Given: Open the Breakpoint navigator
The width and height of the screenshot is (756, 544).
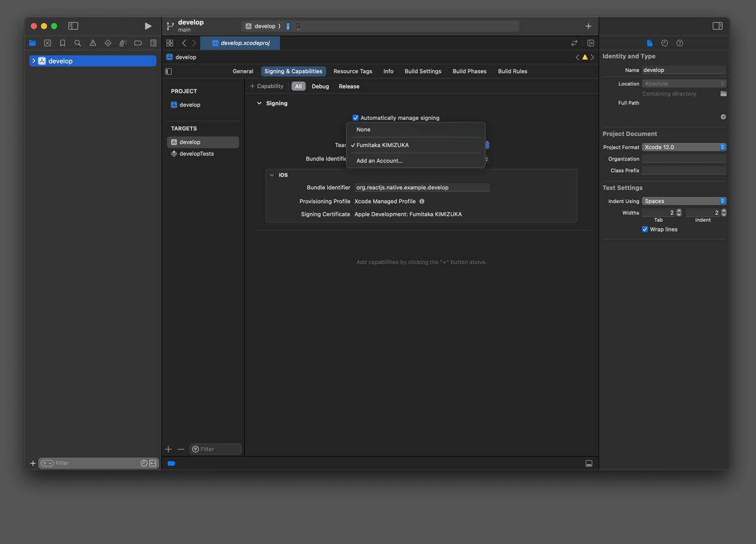Looking at the screenshot, I should (x=138, y=43).
